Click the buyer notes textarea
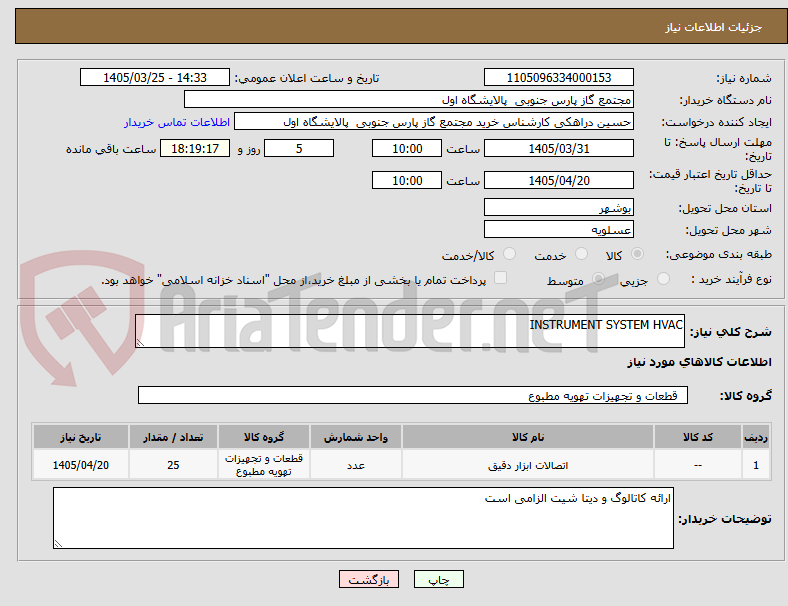 (x=363, y=518)
